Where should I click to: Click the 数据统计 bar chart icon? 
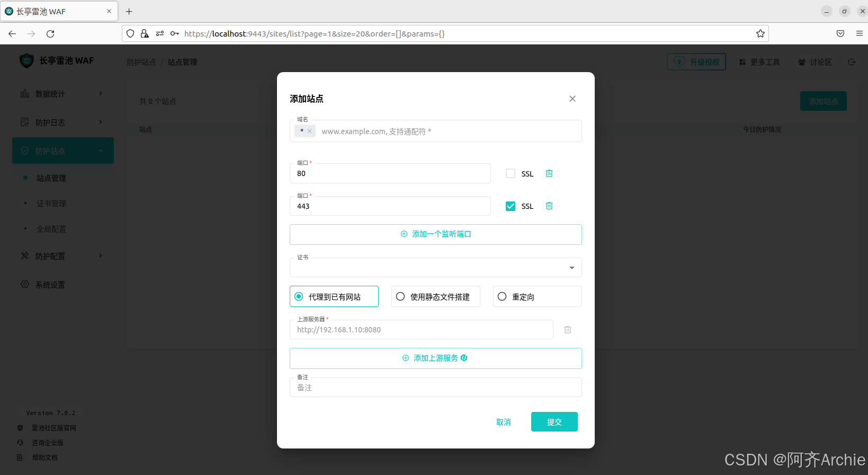(25, 93)
